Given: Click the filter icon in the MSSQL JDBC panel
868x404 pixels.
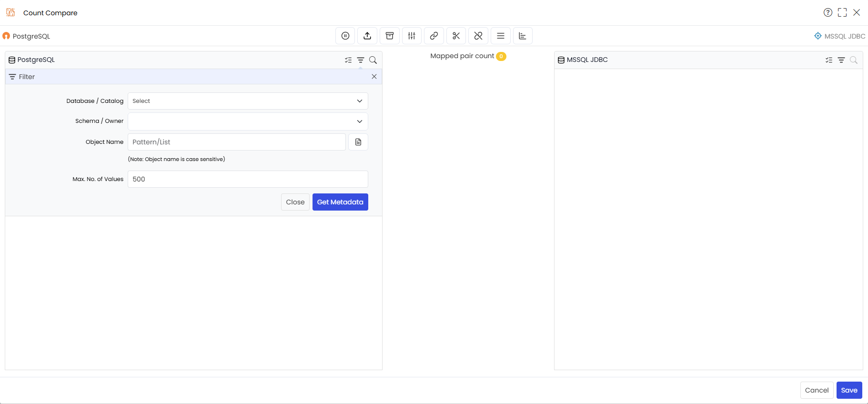Looking at the screenshot, I should tap(841, 60).
